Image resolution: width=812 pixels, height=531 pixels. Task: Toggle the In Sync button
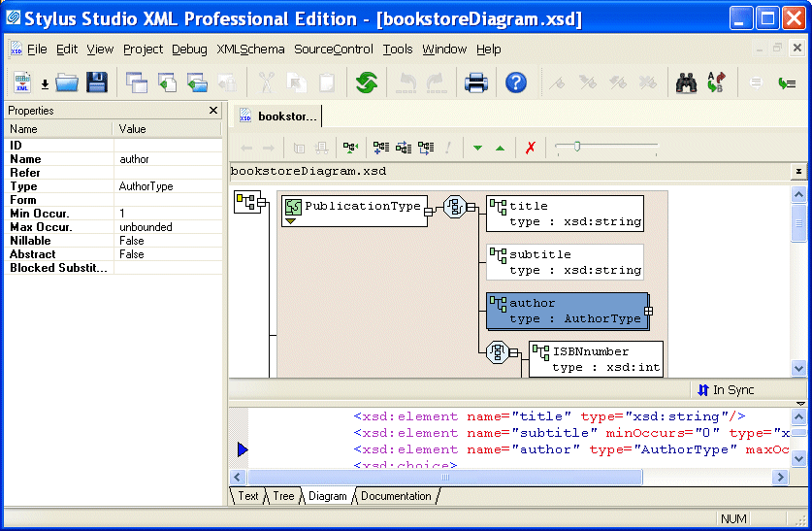(x=726, y=390)
